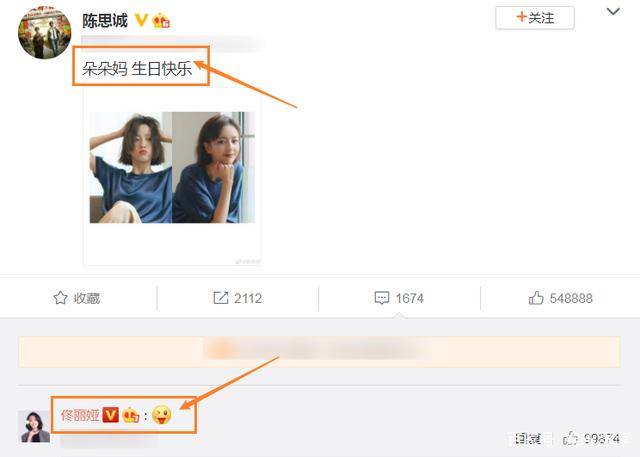Open the right photo of the woman resting her chin
This screenshot has height=457, width=640.
[x=213, y=167]
